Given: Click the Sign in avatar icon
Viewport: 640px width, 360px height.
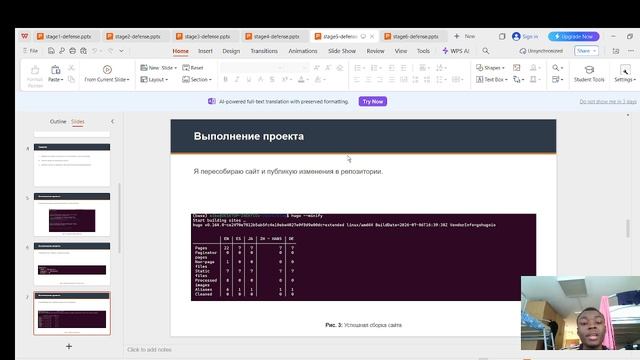Looking at the screenshot, I should (516, 36).
